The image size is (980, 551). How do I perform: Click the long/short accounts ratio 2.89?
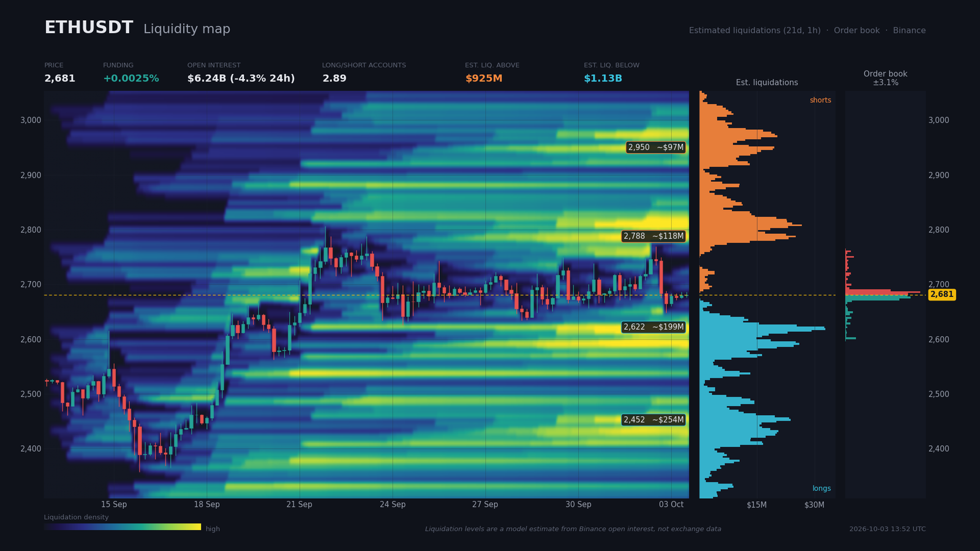[334, 78]
